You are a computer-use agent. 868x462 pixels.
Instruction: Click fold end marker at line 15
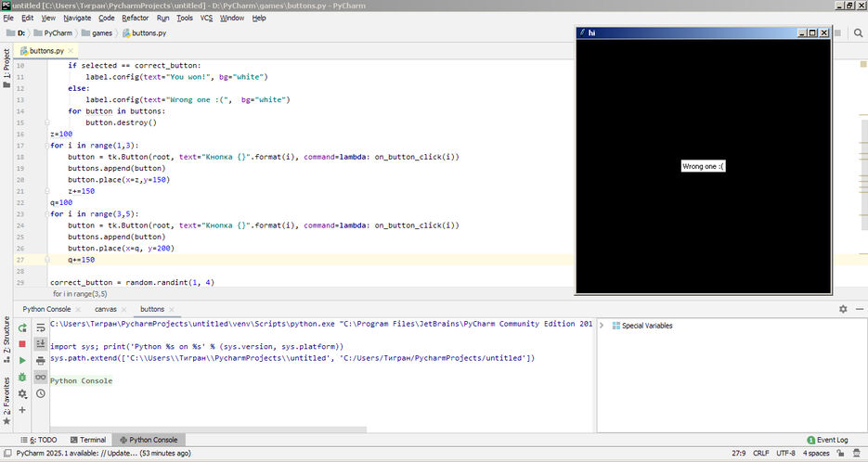pyautogui.click(x=47, y=122)
